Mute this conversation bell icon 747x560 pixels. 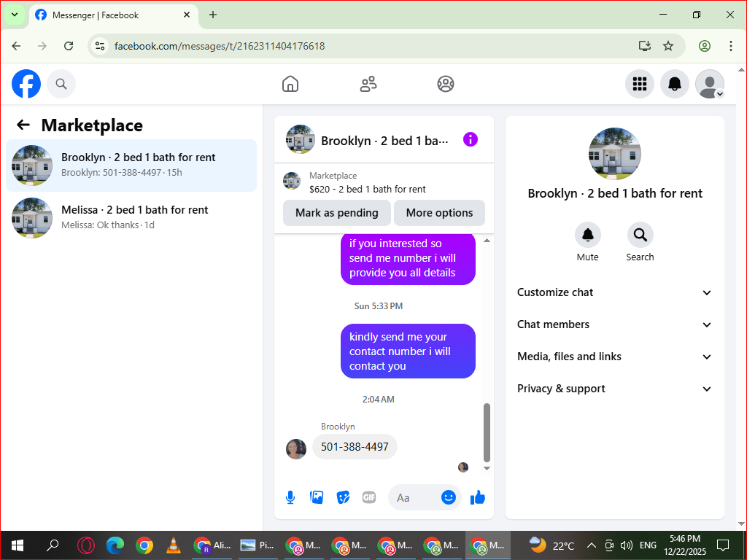coord(588,235)
